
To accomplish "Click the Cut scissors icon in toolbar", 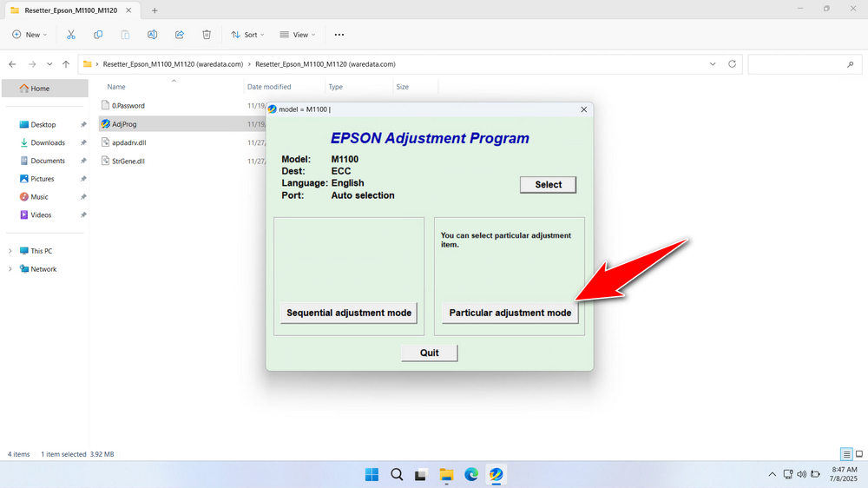I will click(71, 35).
